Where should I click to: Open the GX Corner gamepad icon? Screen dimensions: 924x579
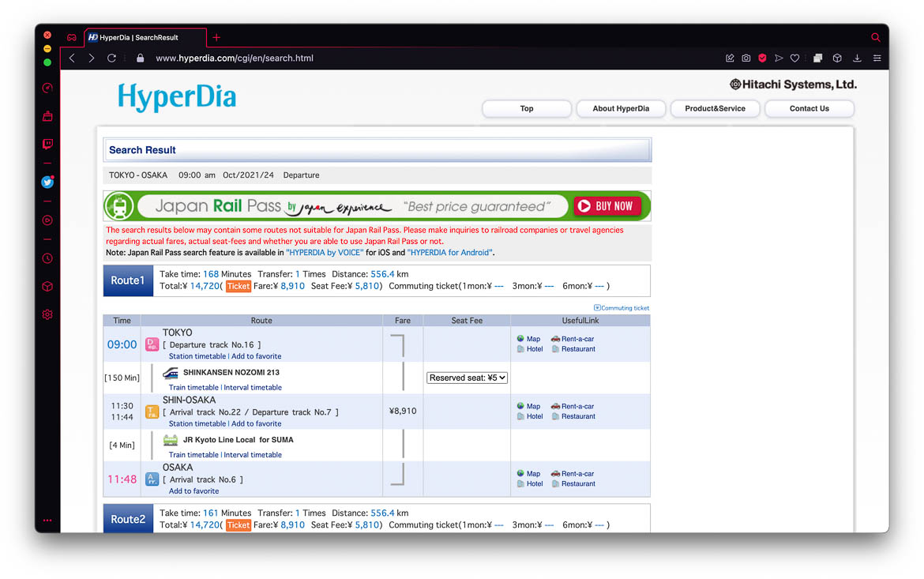coord(71,37)
